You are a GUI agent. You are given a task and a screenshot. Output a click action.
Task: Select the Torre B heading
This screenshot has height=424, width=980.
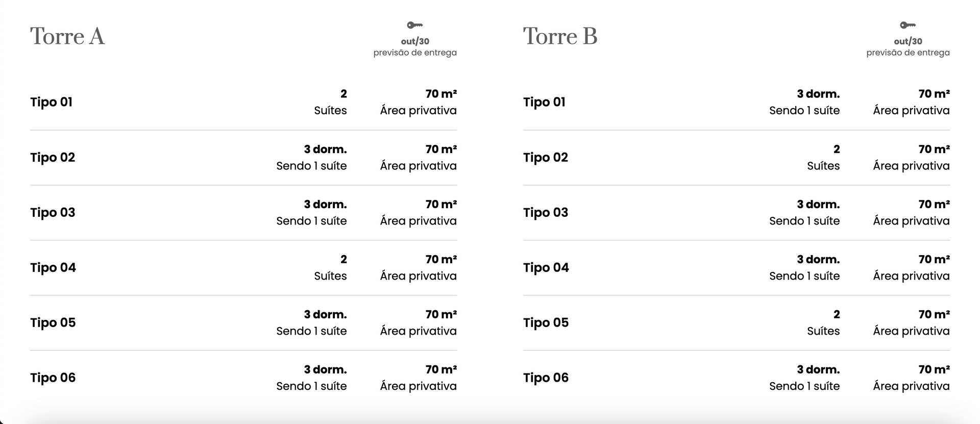tap(560, 36)
